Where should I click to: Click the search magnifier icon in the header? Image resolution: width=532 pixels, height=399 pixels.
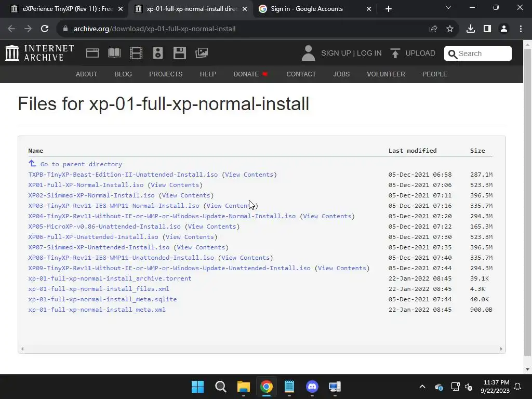tap(453, 54)
